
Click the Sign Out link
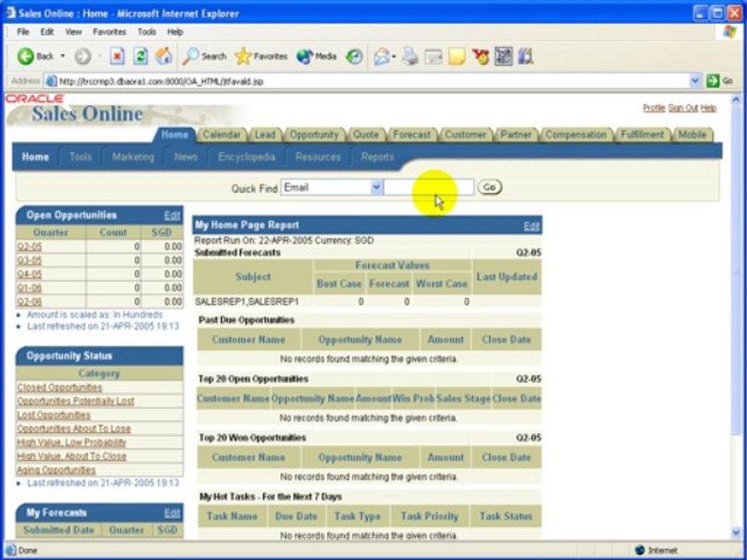(682, 108)
